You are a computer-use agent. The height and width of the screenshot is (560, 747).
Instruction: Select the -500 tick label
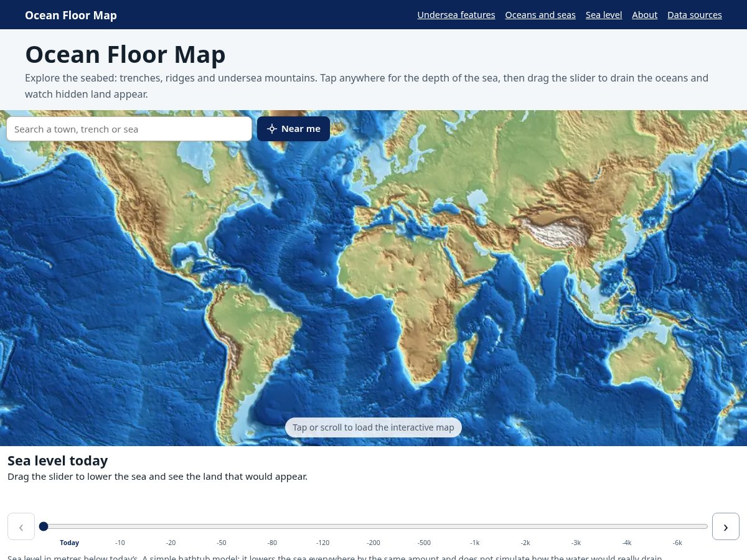(425, 543)
